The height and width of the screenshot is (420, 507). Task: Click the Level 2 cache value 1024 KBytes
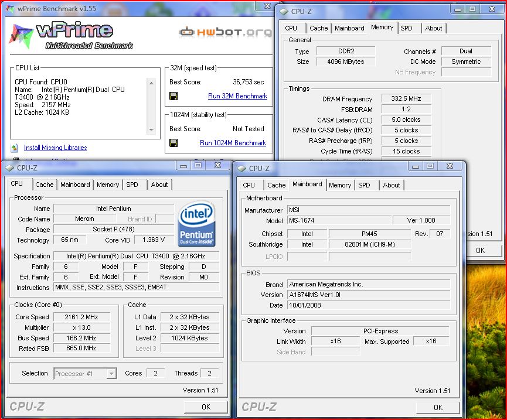[x=190, y=338]
